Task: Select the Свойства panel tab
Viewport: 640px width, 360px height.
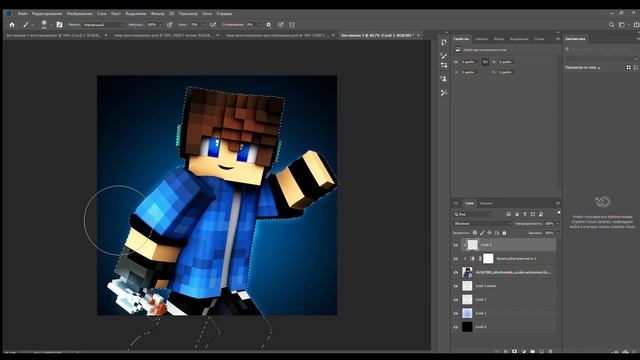Action: point(461,39)
